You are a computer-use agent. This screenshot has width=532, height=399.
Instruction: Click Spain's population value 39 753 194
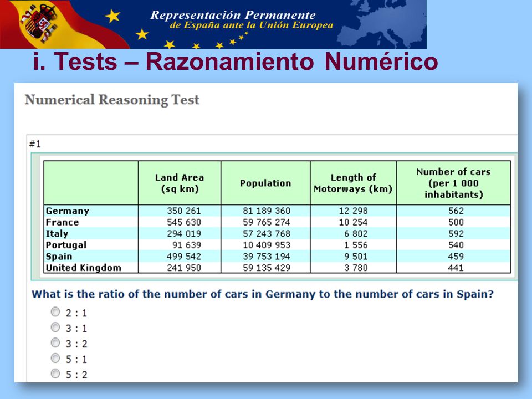(x=267, y=257)
